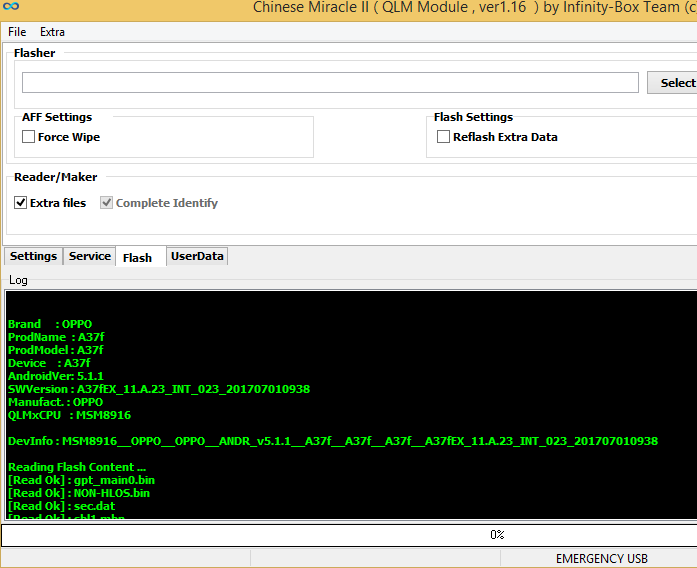
Task: Click the Flasher file path input field
Action: click(330, 83)
